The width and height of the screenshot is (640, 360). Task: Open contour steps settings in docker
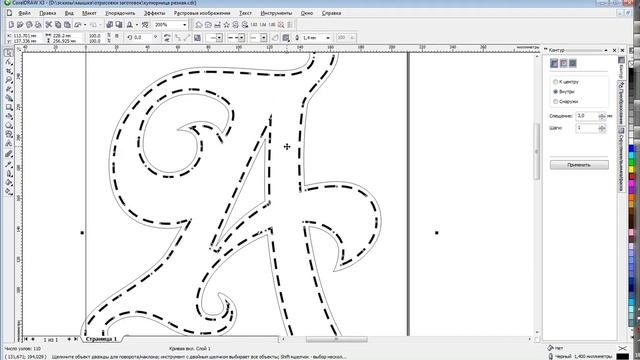pyautogui.click(x=554, y=63)
